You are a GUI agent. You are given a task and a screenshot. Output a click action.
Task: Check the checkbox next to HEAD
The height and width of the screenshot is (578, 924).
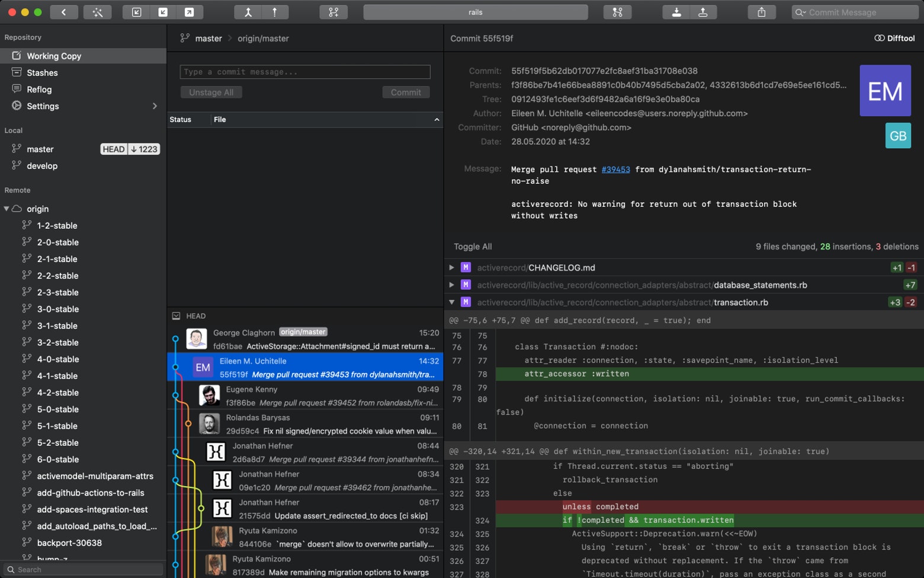(176, 316)
